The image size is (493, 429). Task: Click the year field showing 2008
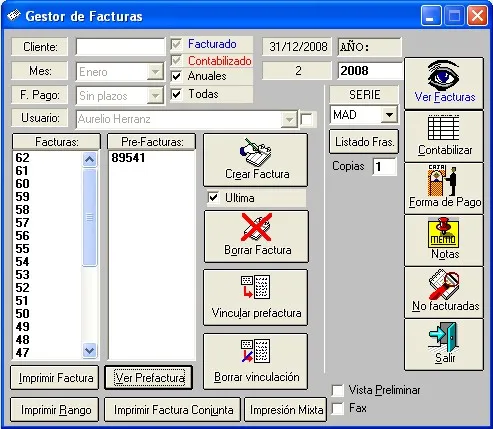[x=370, y=71]
